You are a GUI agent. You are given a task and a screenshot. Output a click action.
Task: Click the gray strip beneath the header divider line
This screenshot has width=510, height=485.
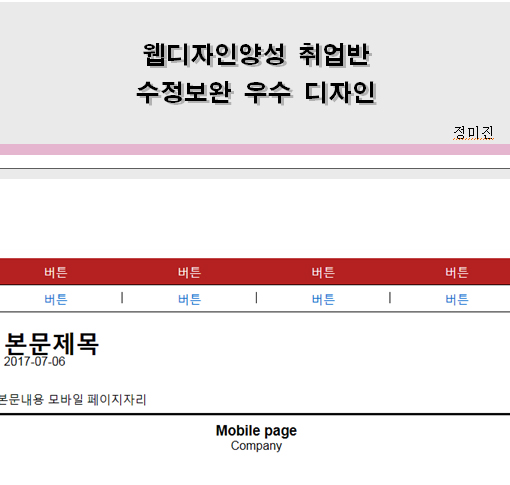(x=255, y=174)
